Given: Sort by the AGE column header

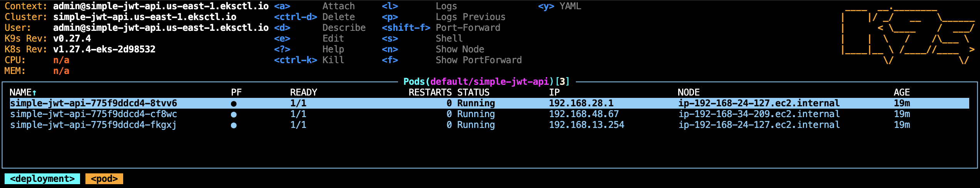Looking at the screenshot, I should 901,92.
